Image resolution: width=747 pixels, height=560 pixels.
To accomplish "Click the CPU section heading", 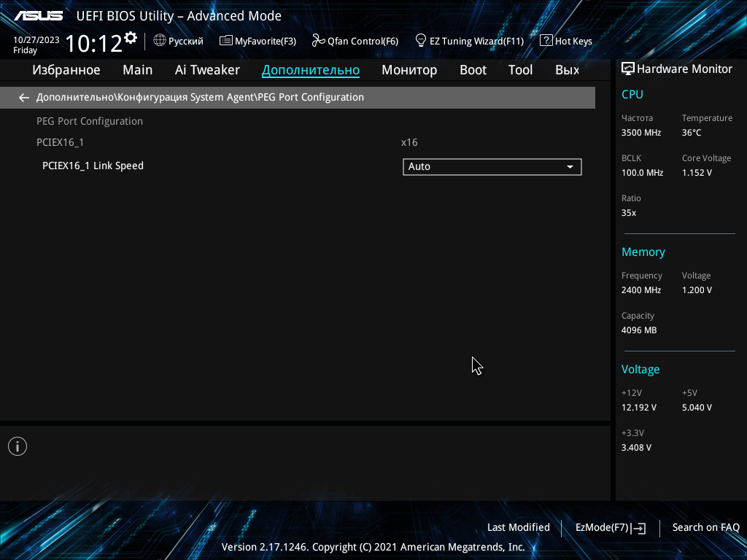I will (x=632, y=94).
